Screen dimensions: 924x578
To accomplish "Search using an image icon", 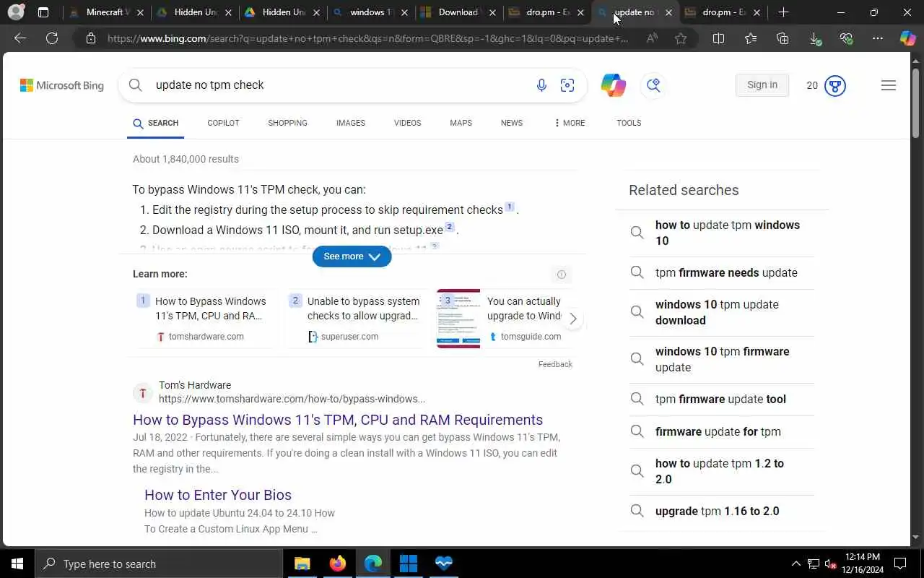I will 567,85.
